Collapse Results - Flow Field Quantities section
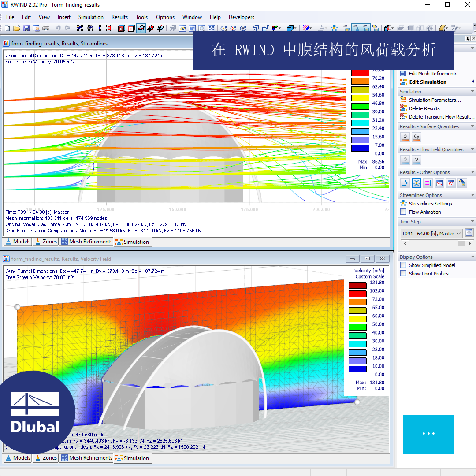 [x=472, y=149]
